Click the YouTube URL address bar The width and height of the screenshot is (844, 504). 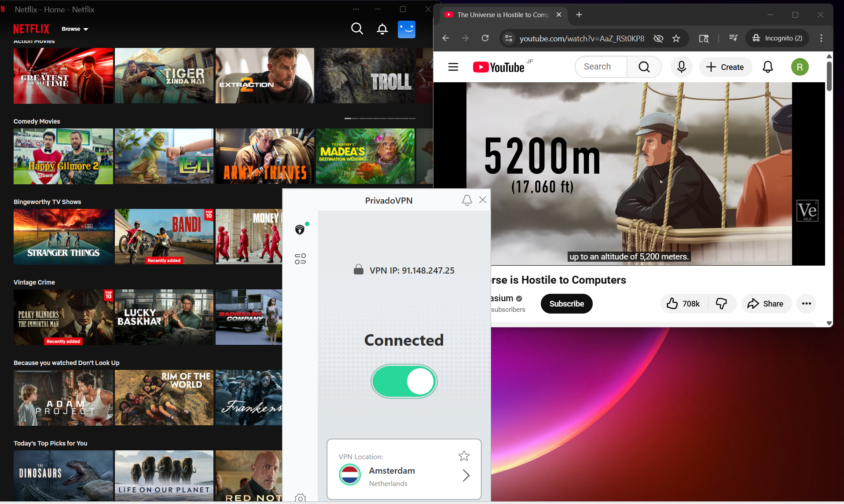pyautogui.click(x=582, y=39)
